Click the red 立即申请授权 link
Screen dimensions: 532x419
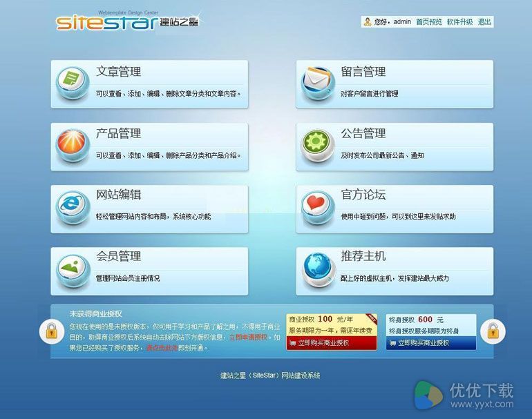click(248, 338)
